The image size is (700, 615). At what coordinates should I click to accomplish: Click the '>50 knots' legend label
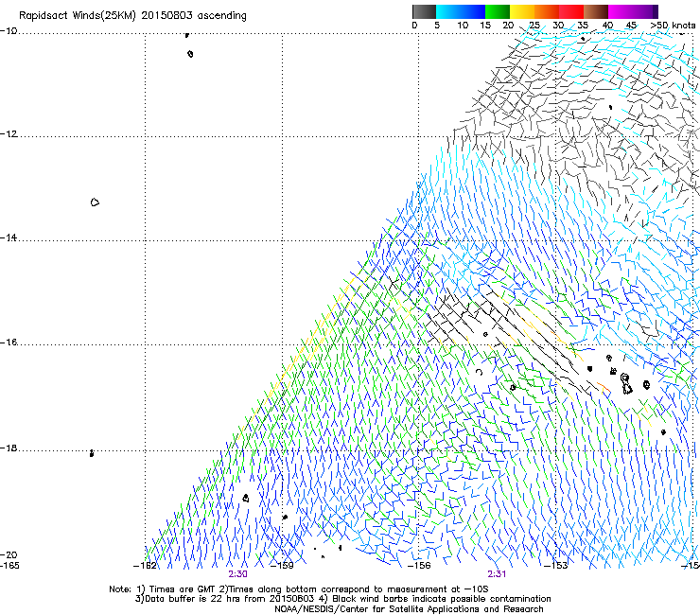[673, 26]
